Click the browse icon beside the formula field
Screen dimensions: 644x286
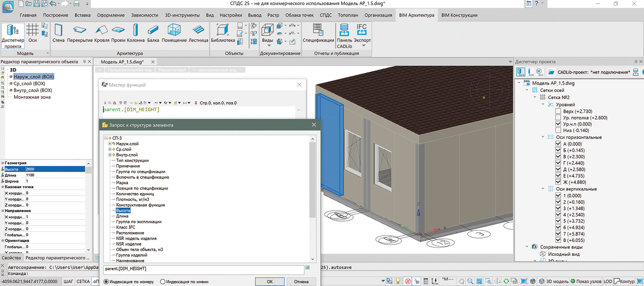[x=308, y=268]
